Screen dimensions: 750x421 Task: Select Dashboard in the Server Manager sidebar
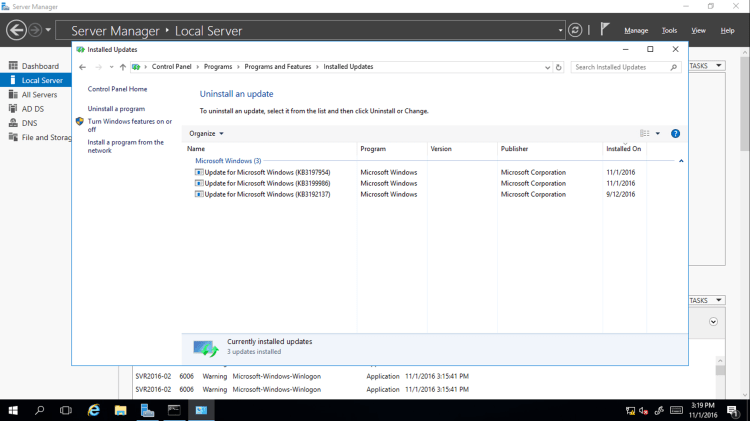coord(40,66)
